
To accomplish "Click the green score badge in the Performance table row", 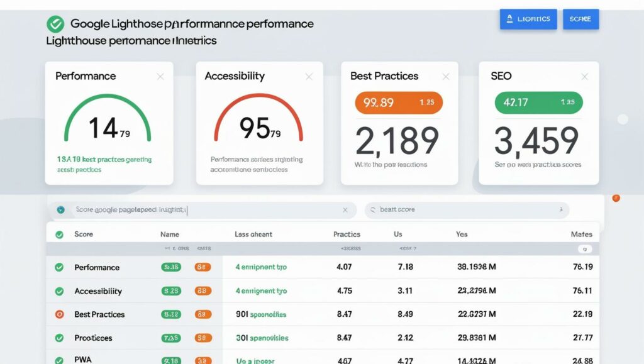I will coord(171,267).
